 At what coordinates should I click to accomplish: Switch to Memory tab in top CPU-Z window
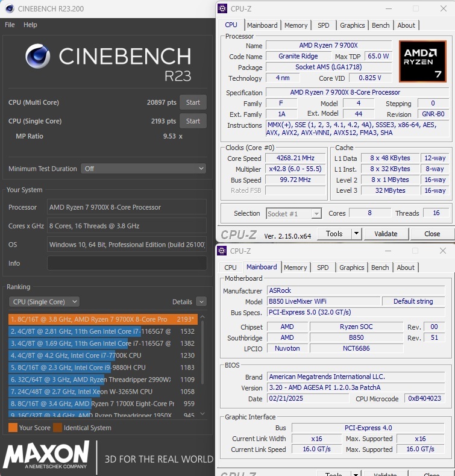(x=296, y=25)
